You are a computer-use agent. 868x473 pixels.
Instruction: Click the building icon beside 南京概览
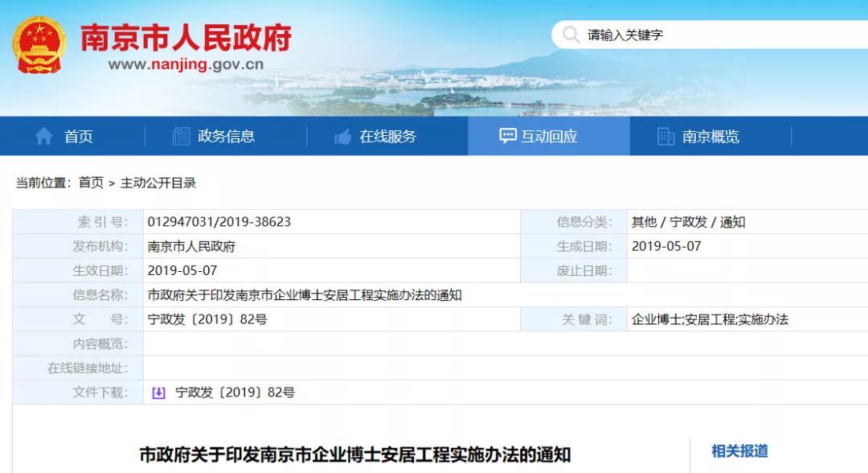point(665,136)
